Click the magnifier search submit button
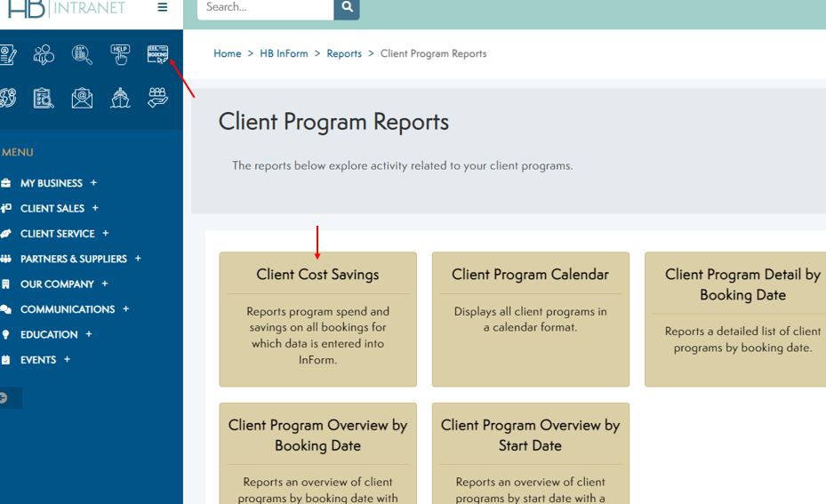The image size is (826, 504). [347, 8]
